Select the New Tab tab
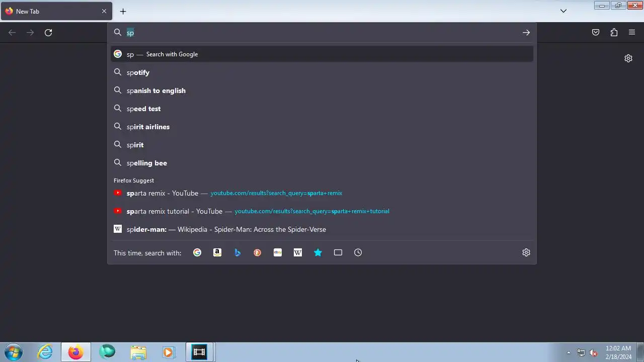The image size is (644, 362). coord(56,11)
